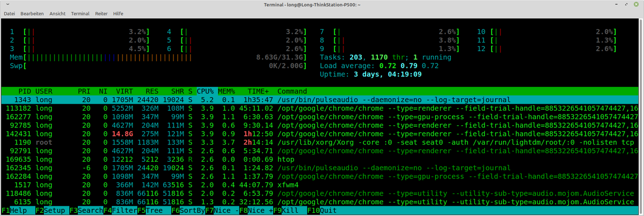This screenshot has width=644, height=216.
Task: Sort by the SHR column header
Action: (177, 91)
